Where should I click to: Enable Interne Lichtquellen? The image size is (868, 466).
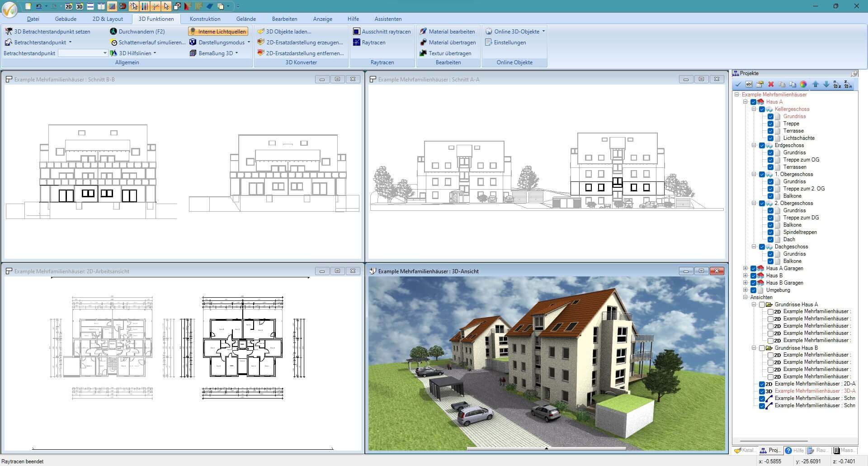[218, 31]
